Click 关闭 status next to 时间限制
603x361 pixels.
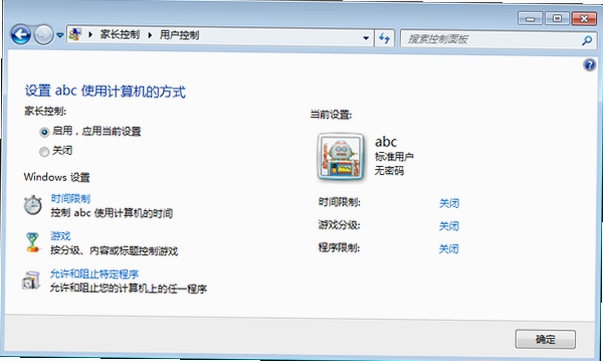[x=449, y=203]
